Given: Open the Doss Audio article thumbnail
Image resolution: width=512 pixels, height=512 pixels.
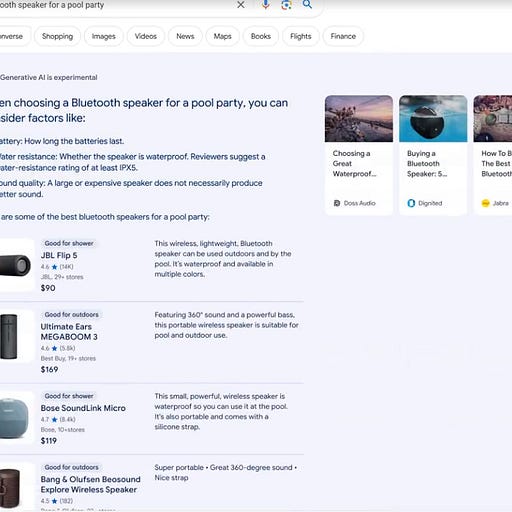Looking at the screenshot, I should [359, 119].
